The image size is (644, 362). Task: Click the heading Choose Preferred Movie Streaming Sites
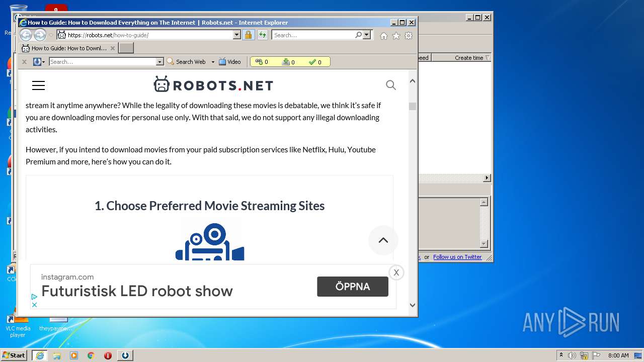(x=209, y=206)
